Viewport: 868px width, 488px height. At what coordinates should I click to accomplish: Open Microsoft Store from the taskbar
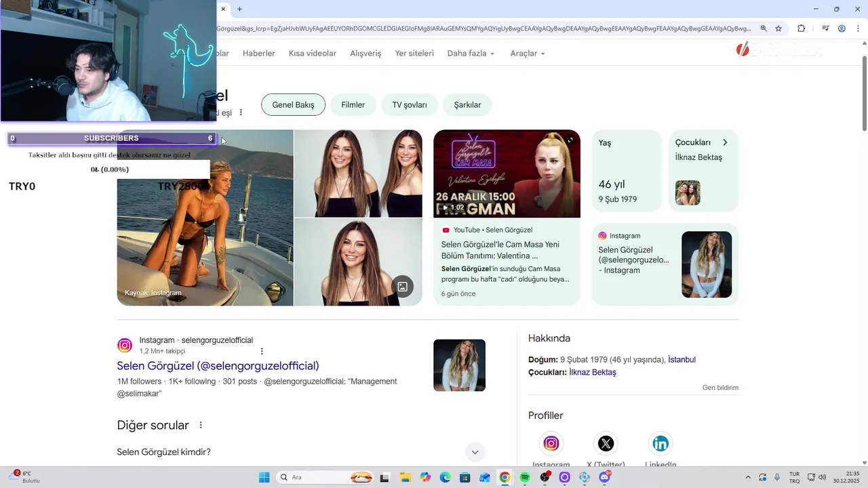coord(465,477)
